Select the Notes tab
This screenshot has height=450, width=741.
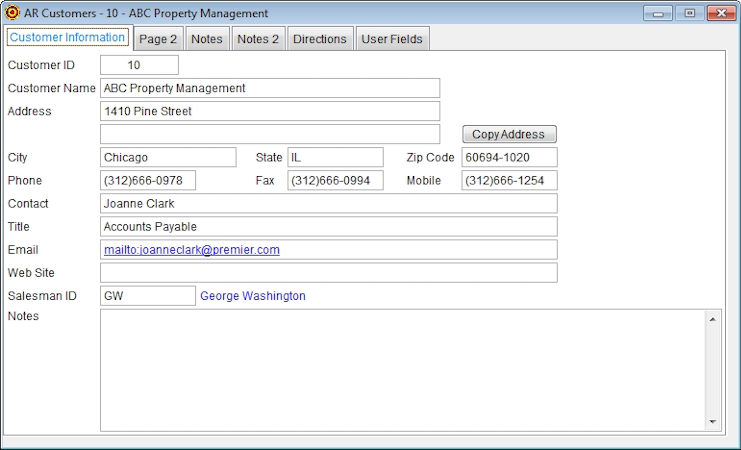[207, 39]
